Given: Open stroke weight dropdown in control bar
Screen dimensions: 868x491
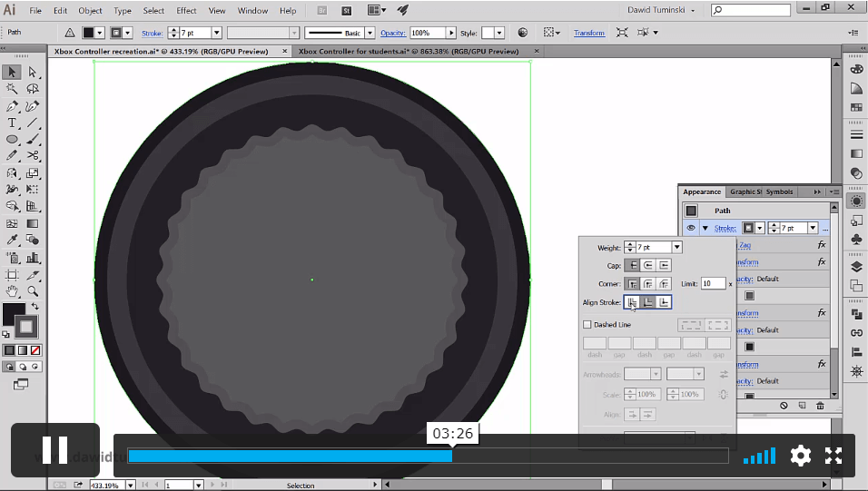Looking at the screenshot, I should (x=216, y=33).
